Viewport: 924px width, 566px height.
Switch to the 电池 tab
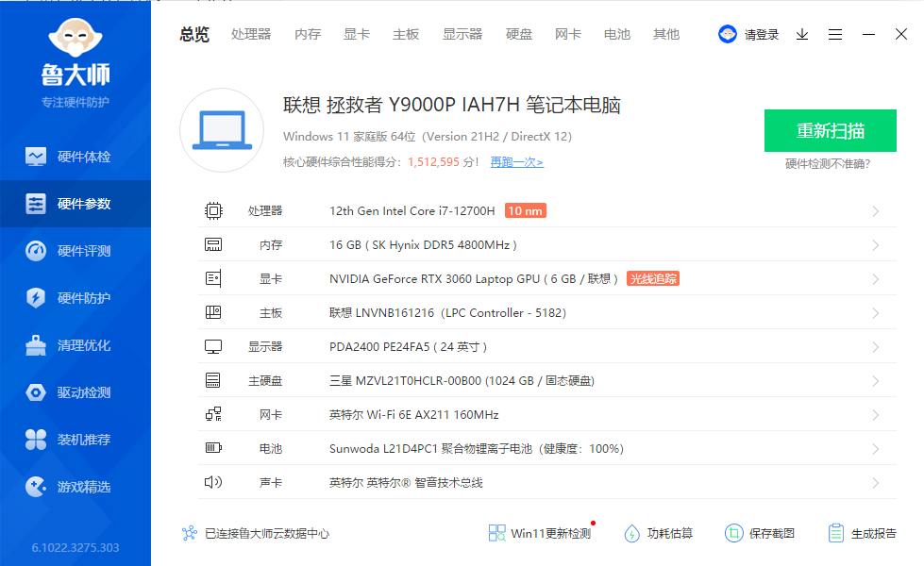[617, 34]
